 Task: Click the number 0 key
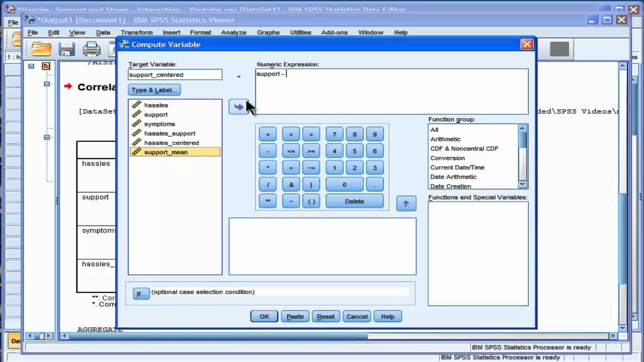pos(345,185)
